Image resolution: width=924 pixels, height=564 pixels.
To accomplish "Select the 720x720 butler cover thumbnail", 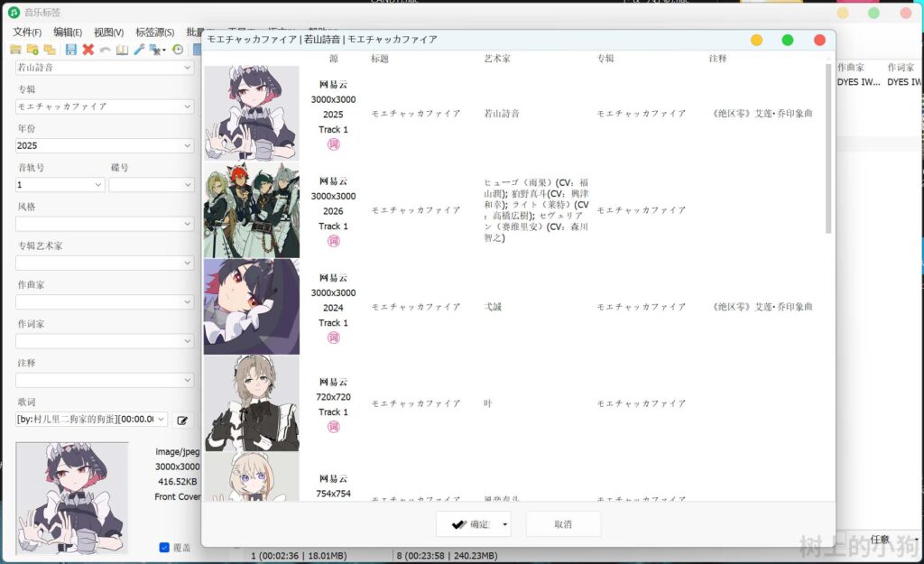I will coord(252,403).
